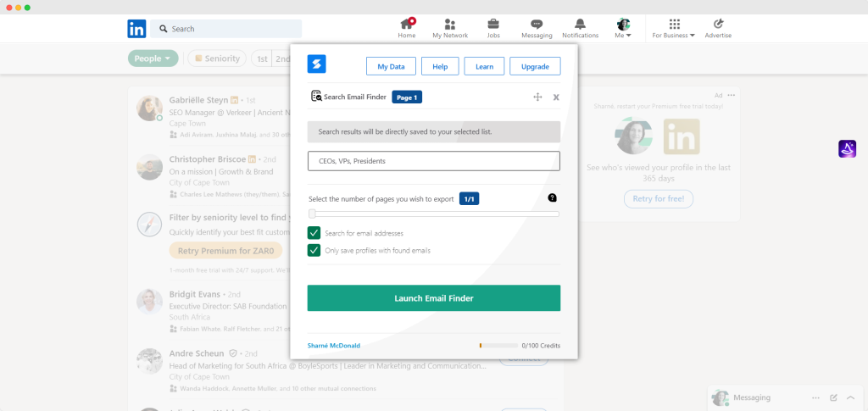Screen dimensions: 868x411
Task: Click the help question mark beside page slider
Action: (553, 197)
